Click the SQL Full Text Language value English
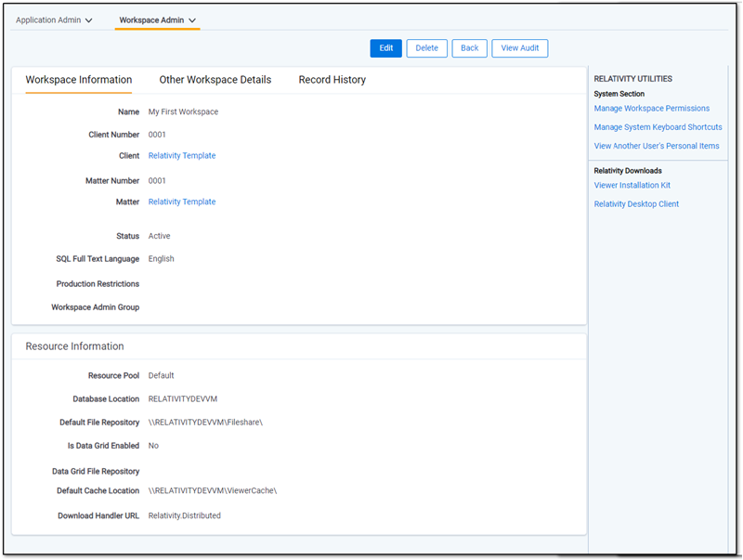 pyautogui.click(x=161, y=259)
